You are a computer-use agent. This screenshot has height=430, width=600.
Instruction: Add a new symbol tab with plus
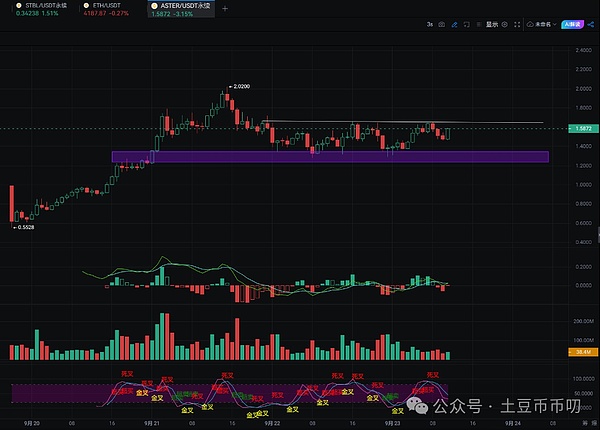pos(223,7)
